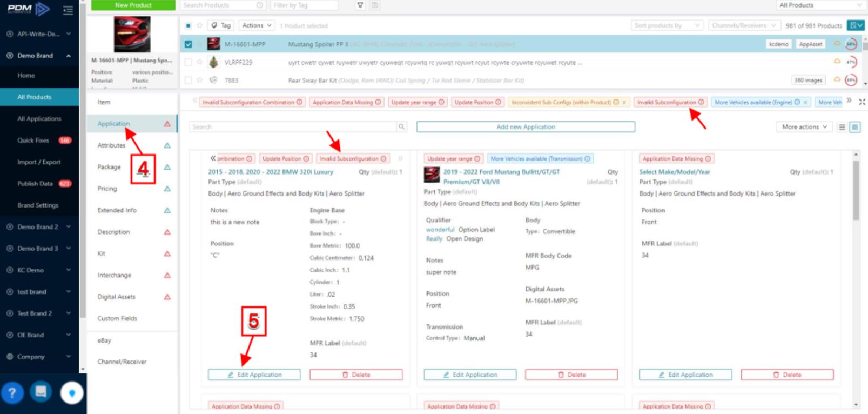The image size is (868, 414).
Task: Click Add new Application
Action: coord(526,127)
